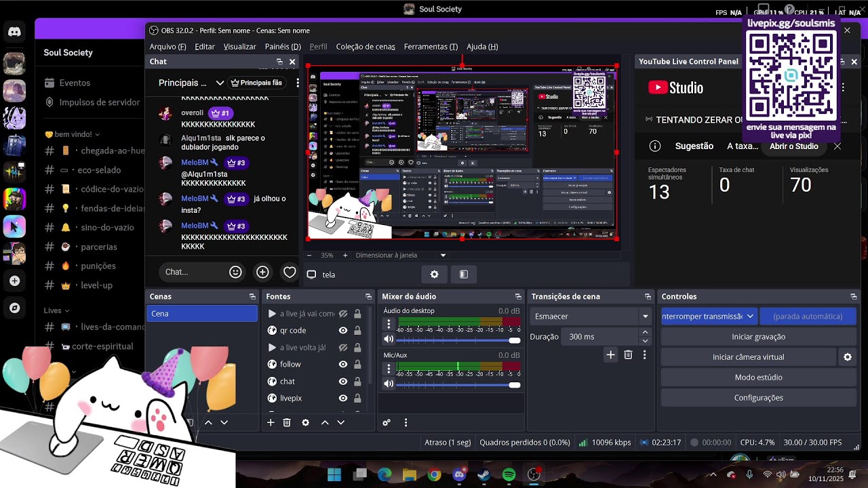This screenshot has height=488, width=868.
Task: Open properties gear for the tela source
Action: pyautogui.click(x=434, y=274)
